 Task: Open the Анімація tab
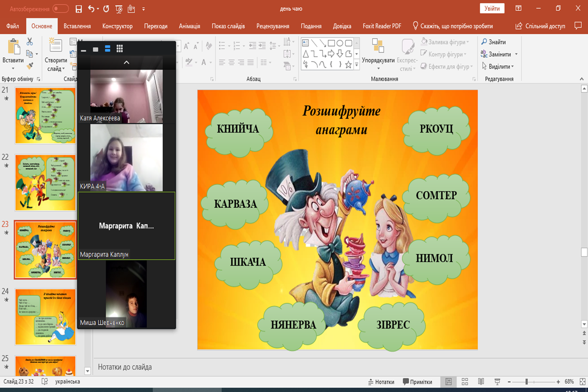(x=189, y=26)
